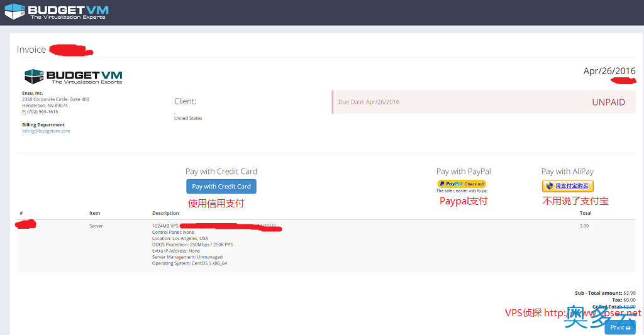This screenshot has height=335, width=644.
Task: Click the Invoice page heading
Action: [x=31, y=50]
